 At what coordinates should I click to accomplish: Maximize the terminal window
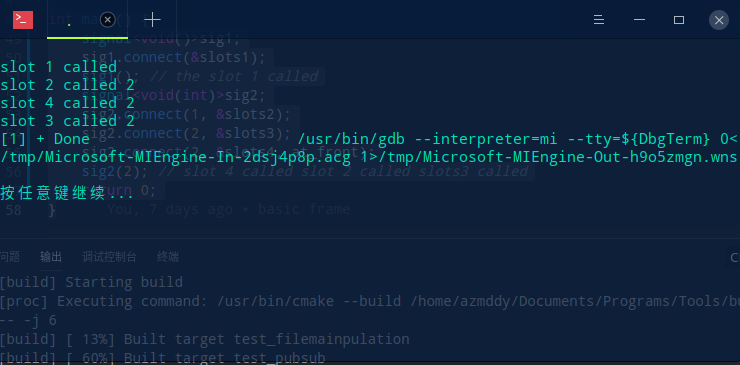tap(679, 20)
